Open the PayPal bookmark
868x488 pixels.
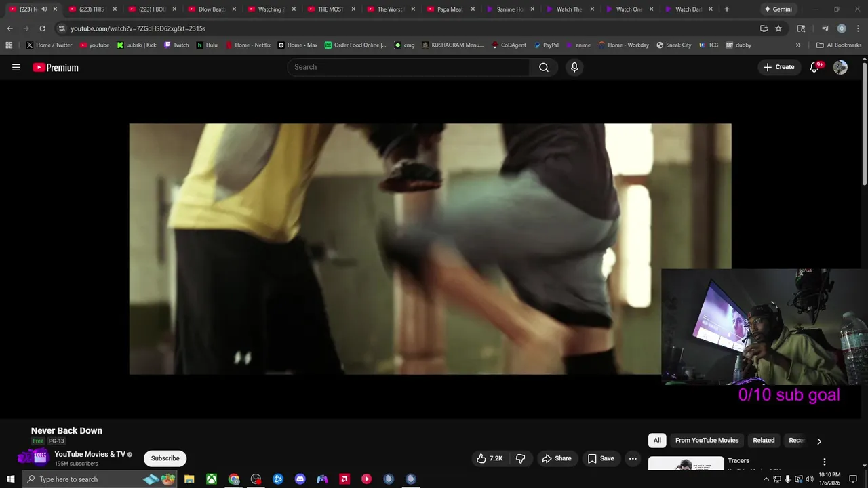[x=546, y=45]
